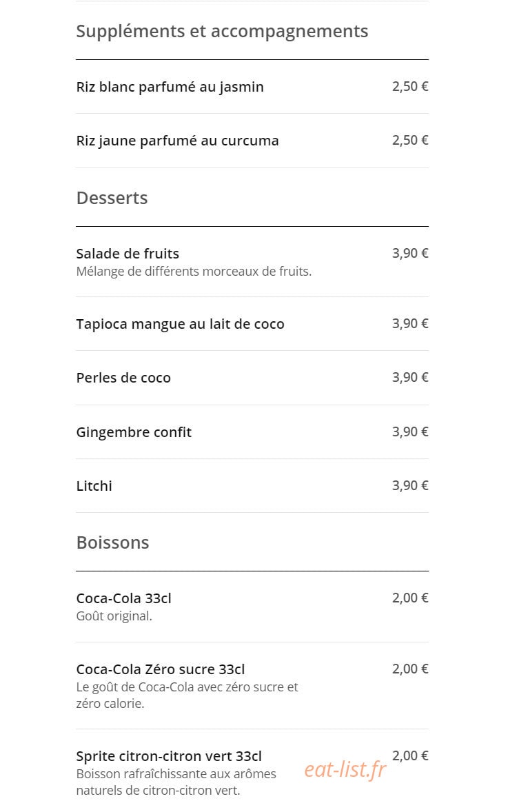Select Riz blanc parfumé au jasmin
This screenshot has width=528, height=812.
(x=252, y=87)
